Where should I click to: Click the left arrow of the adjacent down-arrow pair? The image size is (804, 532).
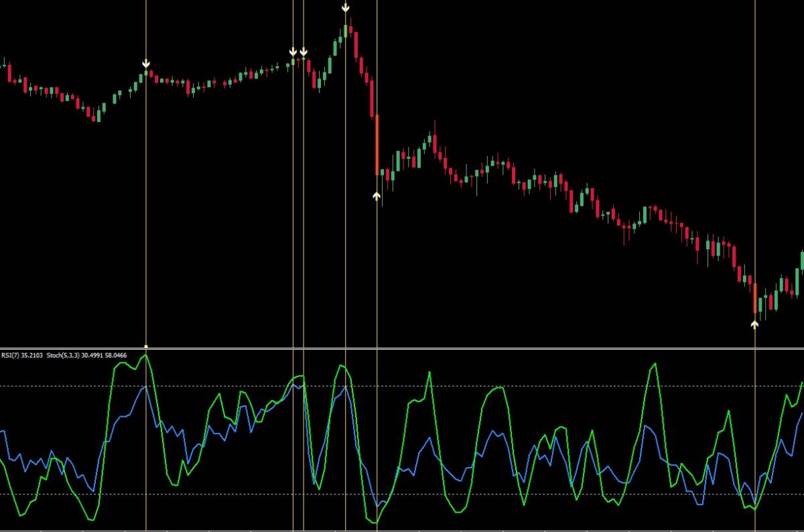293,52
